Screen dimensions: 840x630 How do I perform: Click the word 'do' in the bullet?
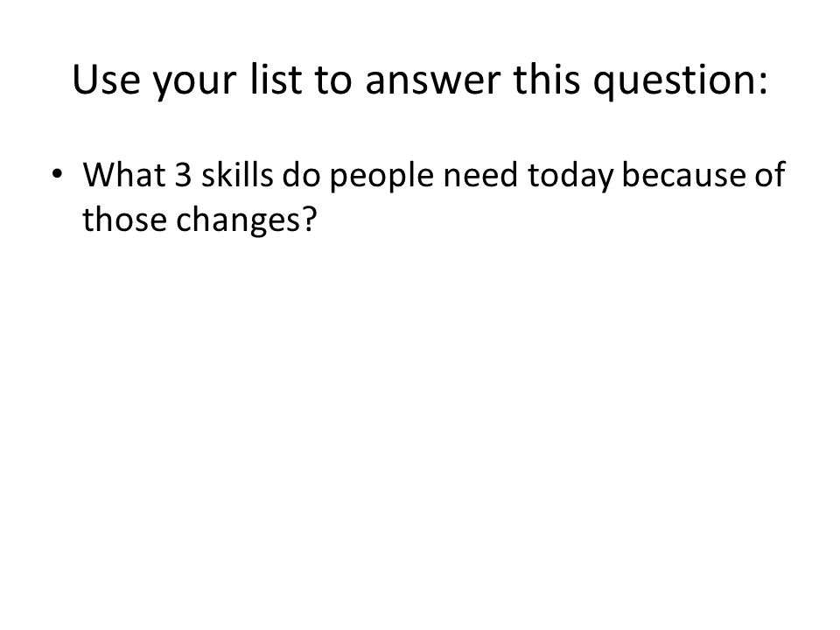(302, 175)
